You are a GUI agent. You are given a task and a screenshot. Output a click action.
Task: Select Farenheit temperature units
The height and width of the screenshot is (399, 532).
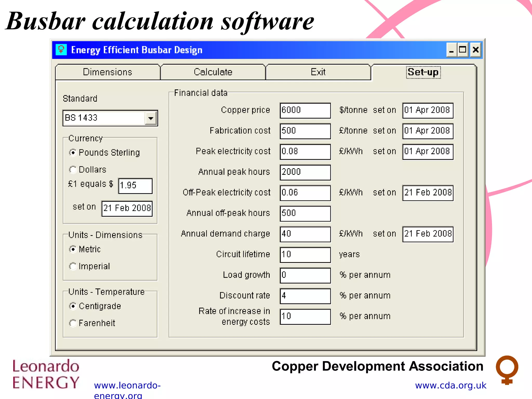tap(73, 323)
